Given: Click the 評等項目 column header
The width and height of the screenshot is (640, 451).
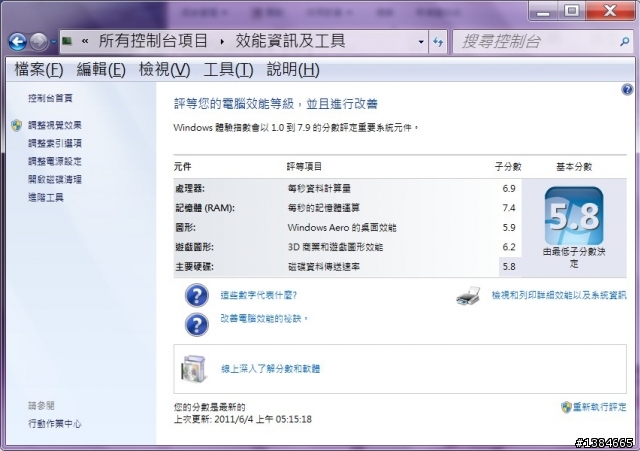Looking at the screenshot, I should coord(304,167).
